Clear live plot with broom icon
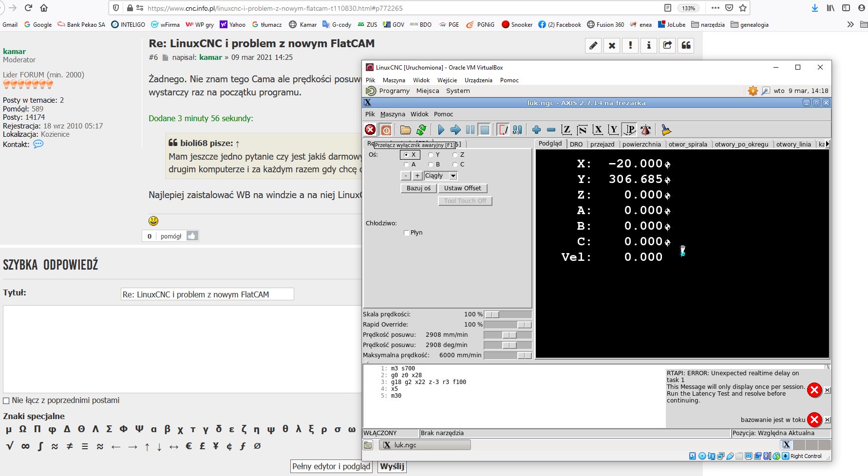The width and height of the screenshot is (868, 476). tap(666, 130)
